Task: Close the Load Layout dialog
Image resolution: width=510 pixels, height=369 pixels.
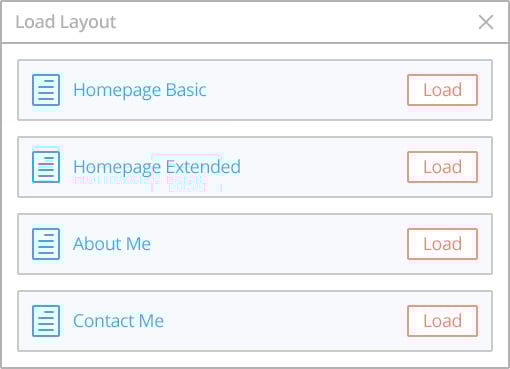Action: [x=486, y=22]
